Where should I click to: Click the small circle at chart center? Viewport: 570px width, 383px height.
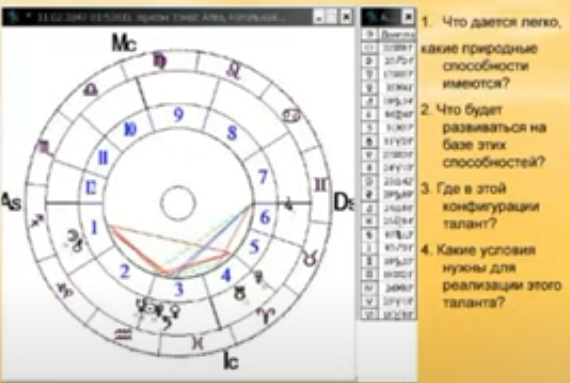pyautogui.click(x=178, y=203)
